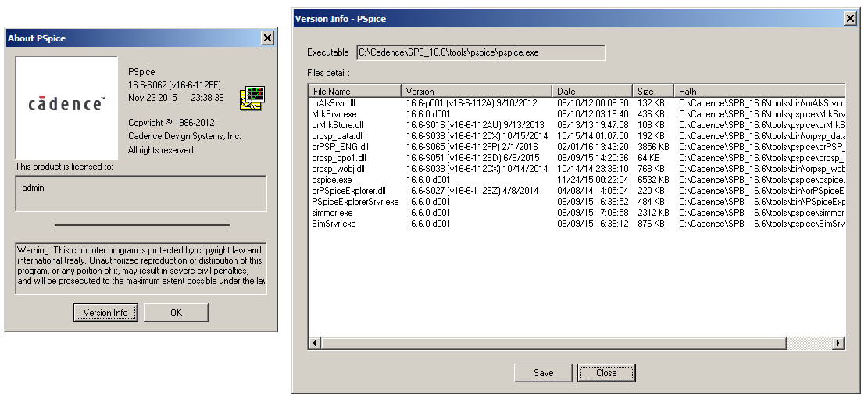Viewport: 868px width, 402px height.
Task: Select the orPSP_ENG.dll row
Action: (577, 147)
